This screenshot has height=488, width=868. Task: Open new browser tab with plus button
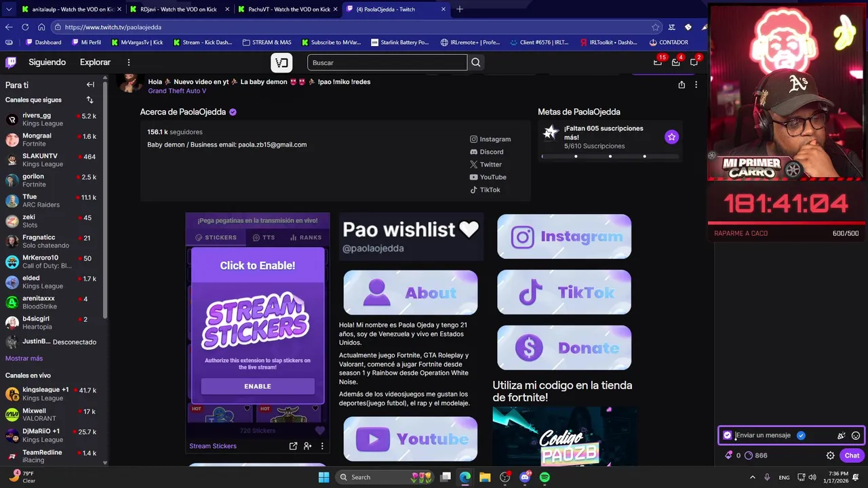(460, 9)
